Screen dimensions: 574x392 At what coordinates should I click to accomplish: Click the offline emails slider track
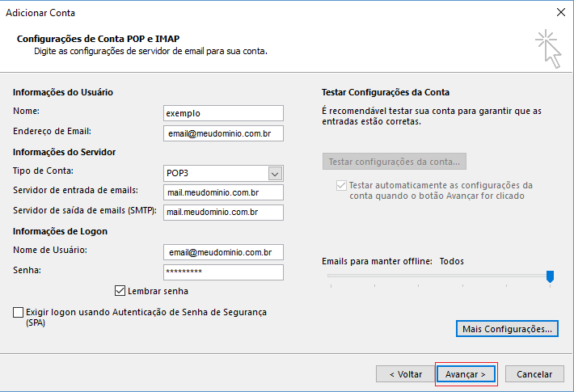pyautogui.click(x=437, y=276)
